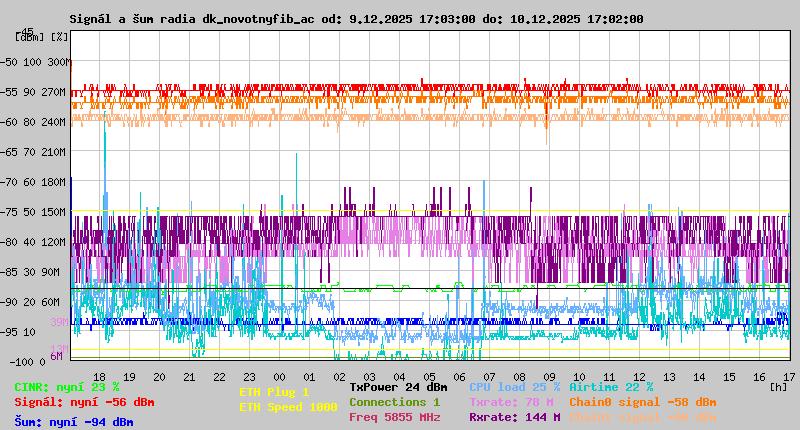Click the blue Šum noise legend entry
Viewport: 800px width, 430px height.
pyautogui.click(x=74, y=422)
